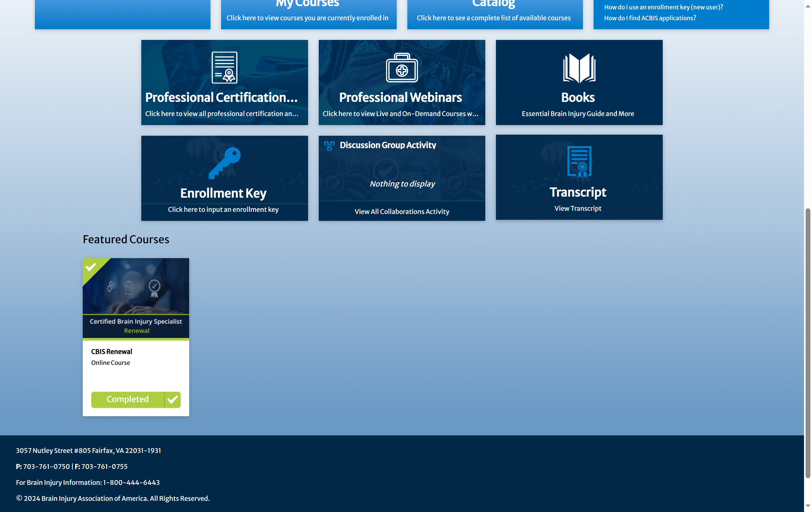Click the Transcript document ribbon icon

579,162
